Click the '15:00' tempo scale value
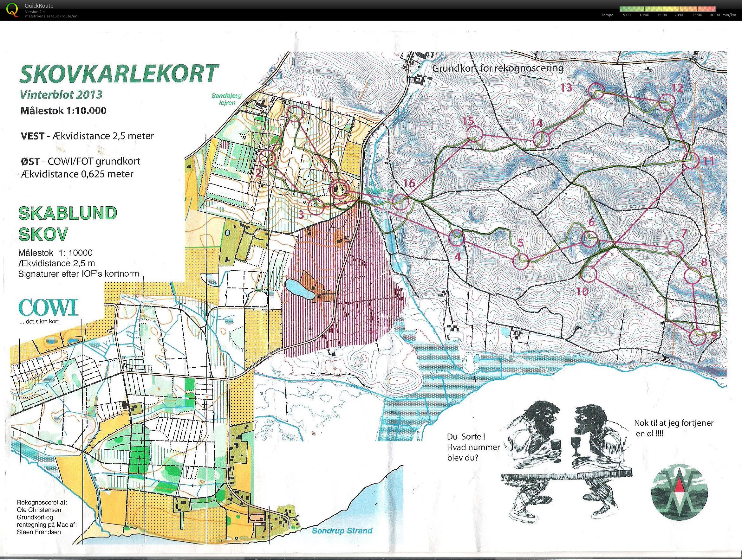Image resolution: width=742 pixels, height=560 pixels. tap(662, 15)
